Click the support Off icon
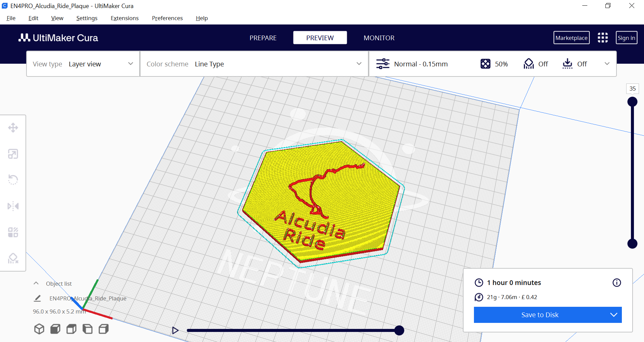644x342 pixels. coord(529,64)
